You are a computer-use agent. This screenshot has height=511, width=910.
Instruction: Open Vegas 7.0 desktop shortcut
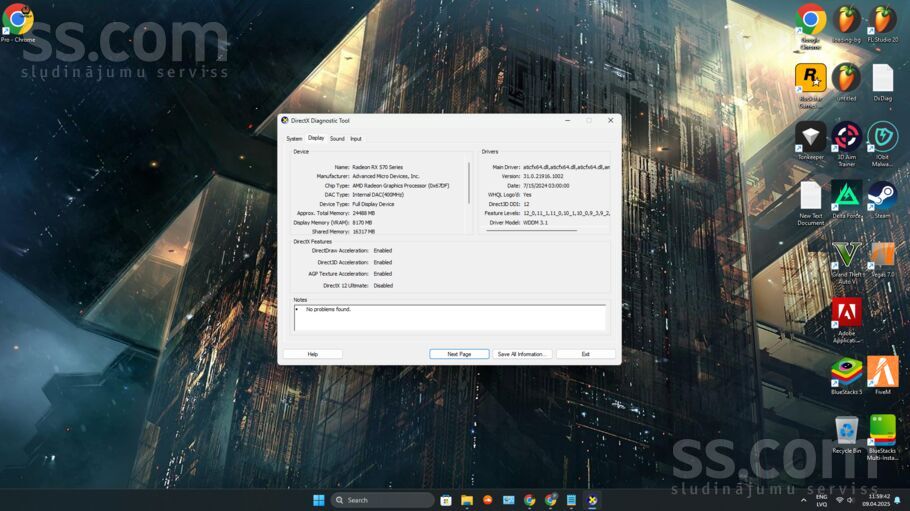pyautogui.click(x=883, y=259)
